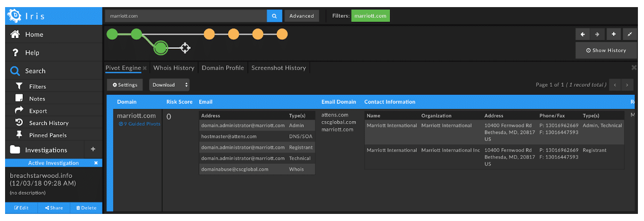Click the Admin row domain.administrator@marriott.com
The height and width of the screenshot is (221, 644).
pyautogui.click(x=243, y=125)
